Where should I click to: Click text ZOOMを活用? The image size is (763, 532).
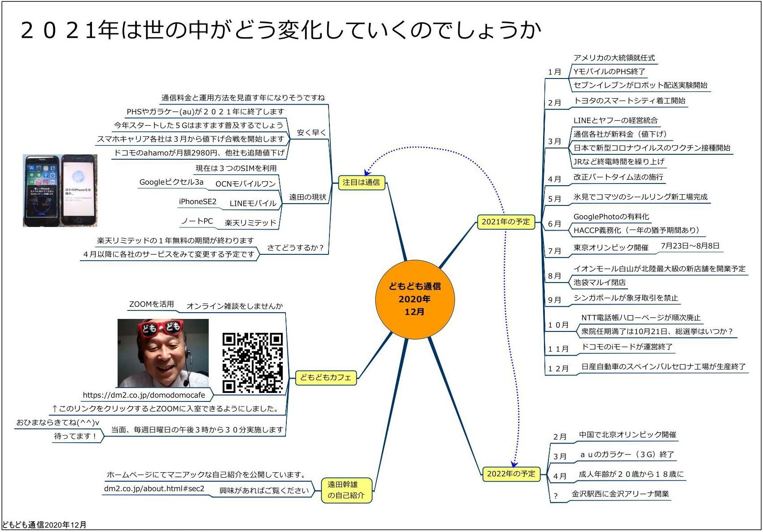tap(152, 304)
